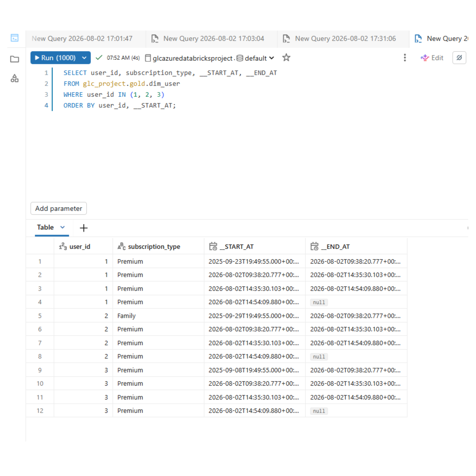Select 2025-09-29T19:49:55 start cell in row 5
The height and width of the screenshot is (476, 476).
pyautogui.click(x=255, y=316)
